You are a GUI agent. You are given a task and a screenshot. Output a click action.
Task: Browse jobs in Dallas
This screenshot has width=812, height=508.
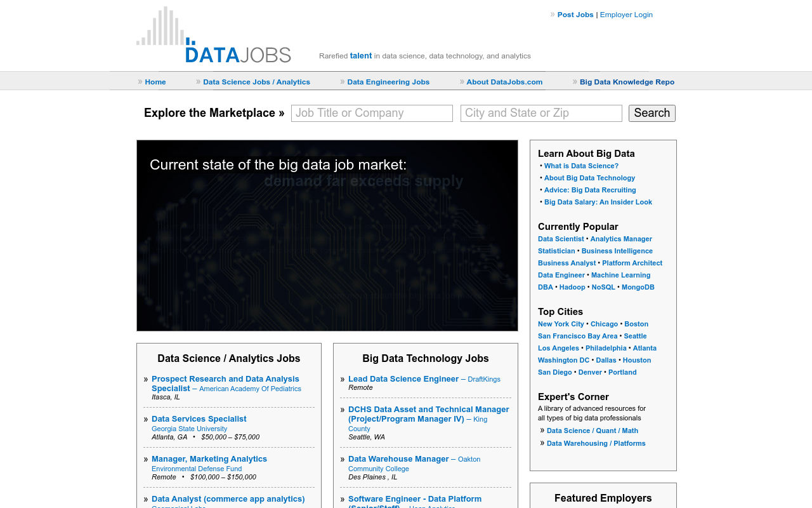tap(606, 361)
